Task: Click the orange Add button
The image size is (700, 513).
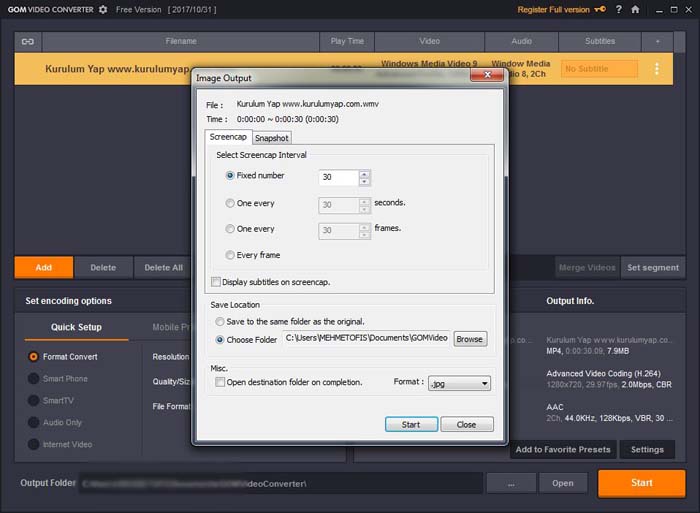Action: 44,267
